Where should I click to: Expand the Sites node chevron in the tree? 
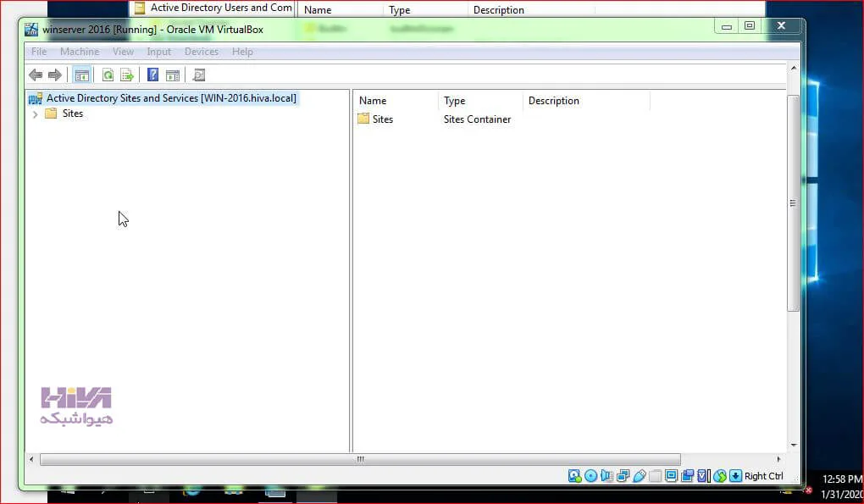[x=36, y=114]
